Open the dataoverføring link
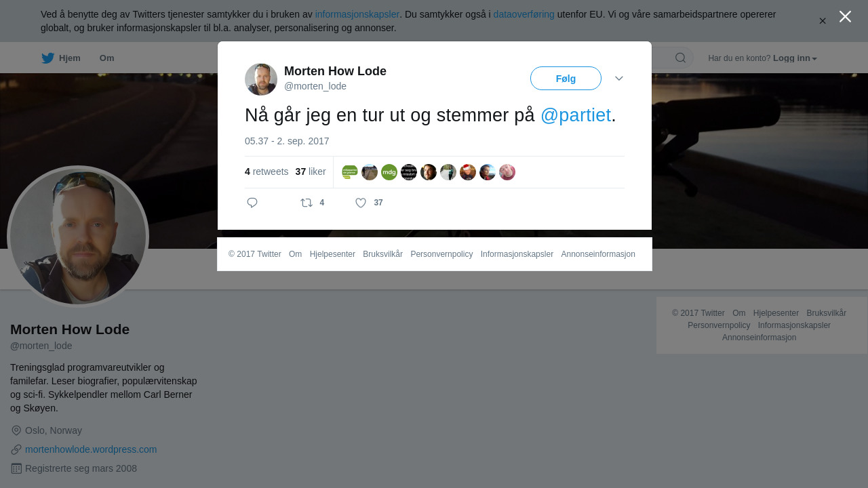The width and height of the screenshot is (868, 488). click(x=524, y=14)
